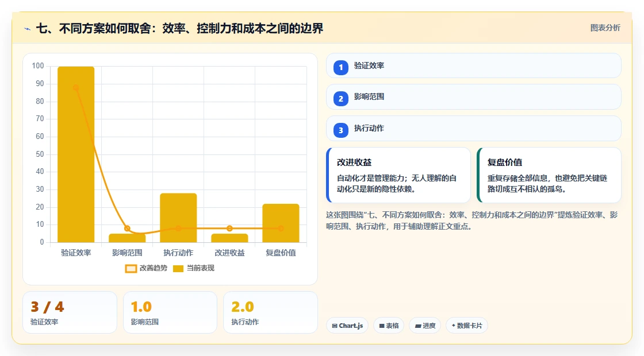
Task: Click the 2.0 执行动作 stat card
Action: [270, 312]
